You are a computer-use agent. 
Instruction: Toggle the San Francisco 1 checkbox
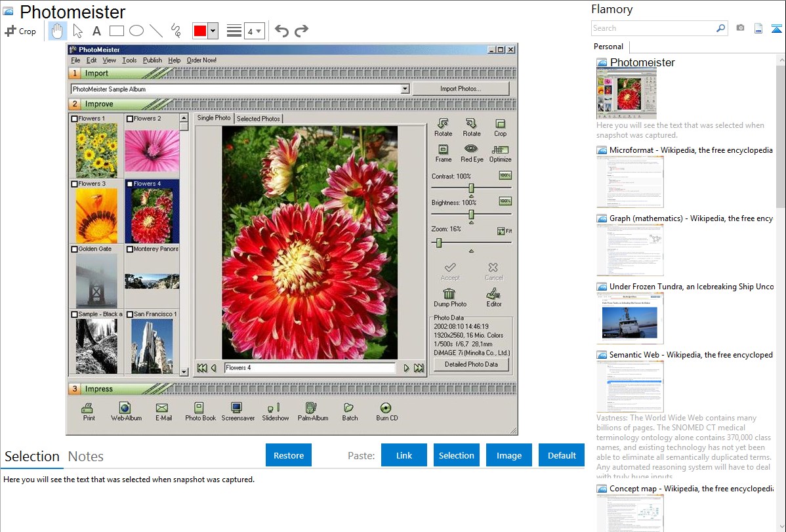coord(129,315)
